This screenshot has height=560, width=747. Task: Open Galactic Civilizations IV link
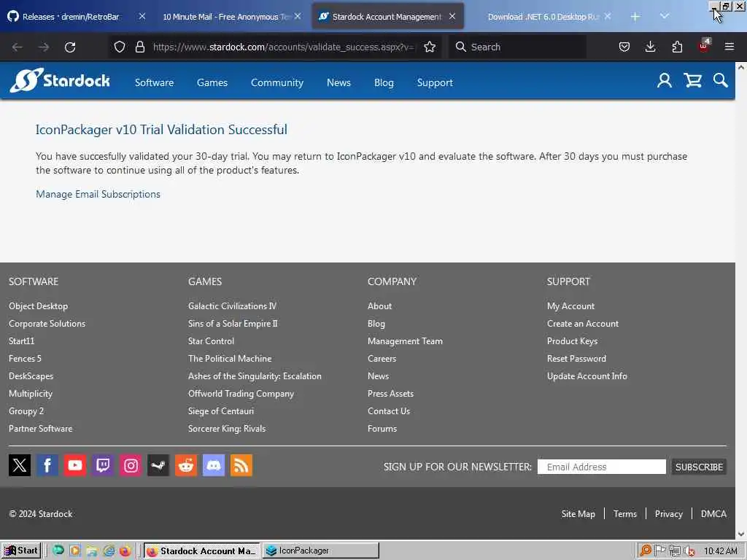tap(232, 306)
